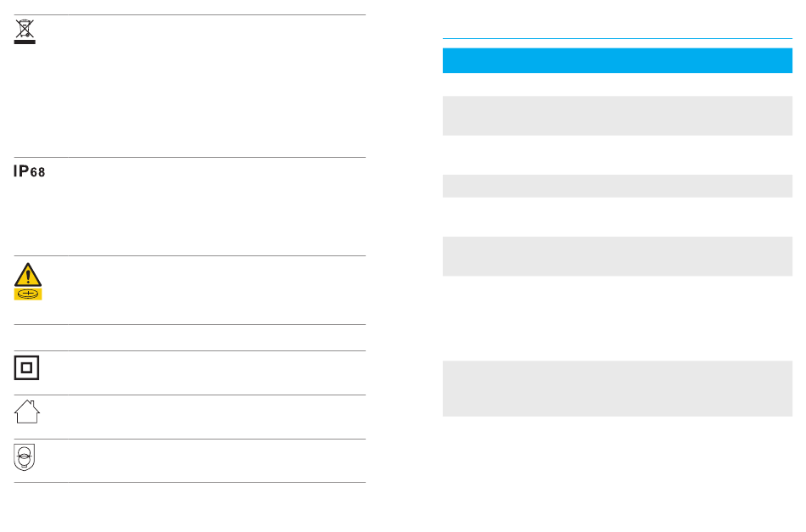Click the gray row just above the tall white gap
The height and width of the screenshot is (532, 806).
pos(618,256)
